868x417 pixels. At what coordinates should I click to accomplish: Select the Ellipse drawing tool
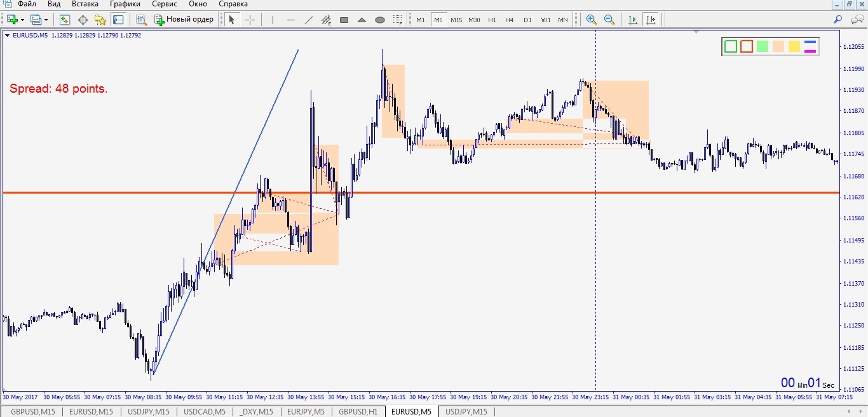pyautogui.click(x=380, y=20)
